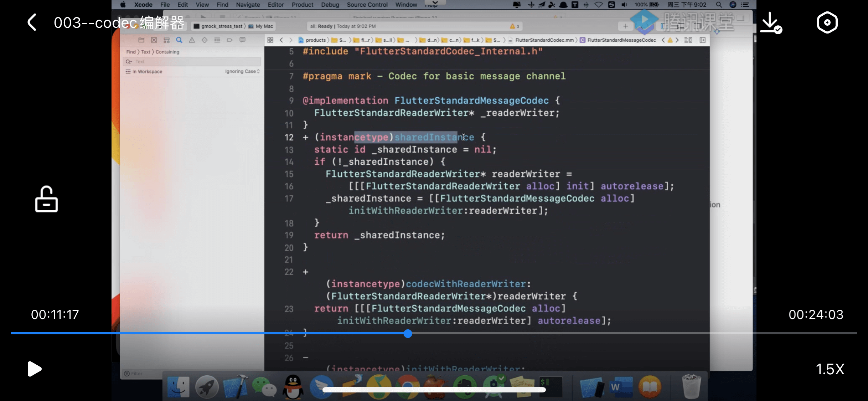Screen dimensions: 868x401
Task: Open the Breakpoint navigator icon
Action: click(229, 40)
